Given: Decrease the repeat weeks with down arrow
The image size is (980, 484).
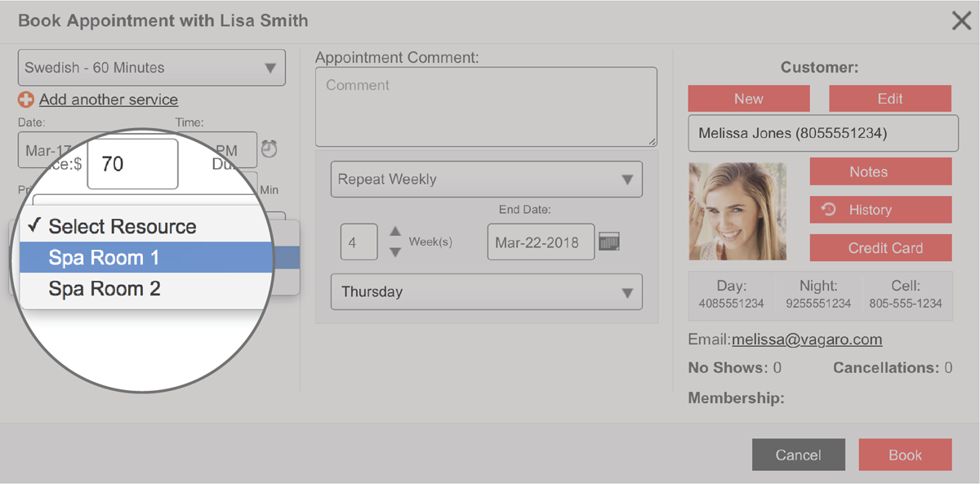Looking at the screenshot, I should [x=395, y=252].
